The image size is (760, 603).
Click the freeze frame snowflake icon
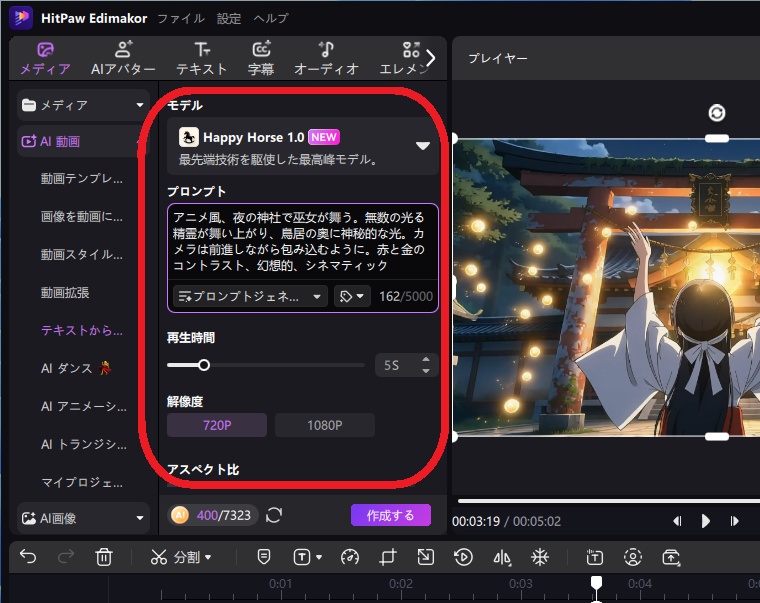tap(539, 557)
